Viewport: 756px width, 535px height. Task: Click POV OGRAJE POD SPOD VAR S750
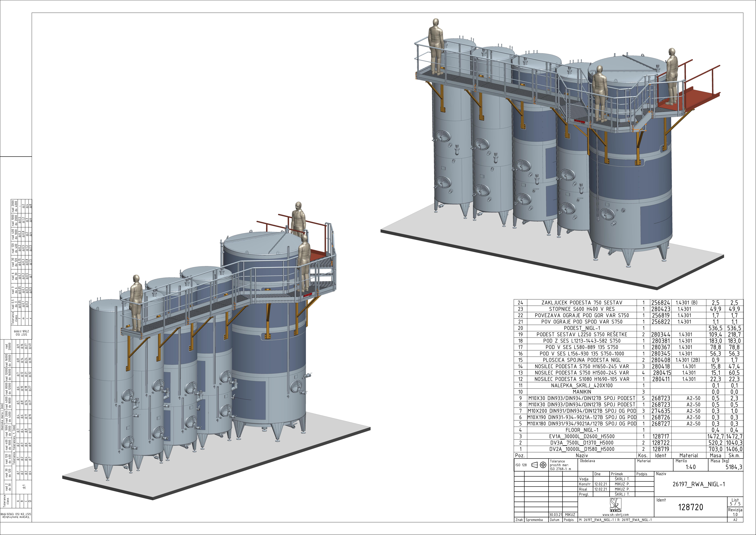point(582,322)
